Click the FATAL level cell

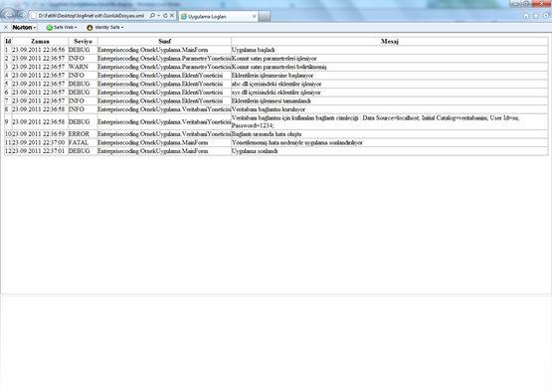84,142
